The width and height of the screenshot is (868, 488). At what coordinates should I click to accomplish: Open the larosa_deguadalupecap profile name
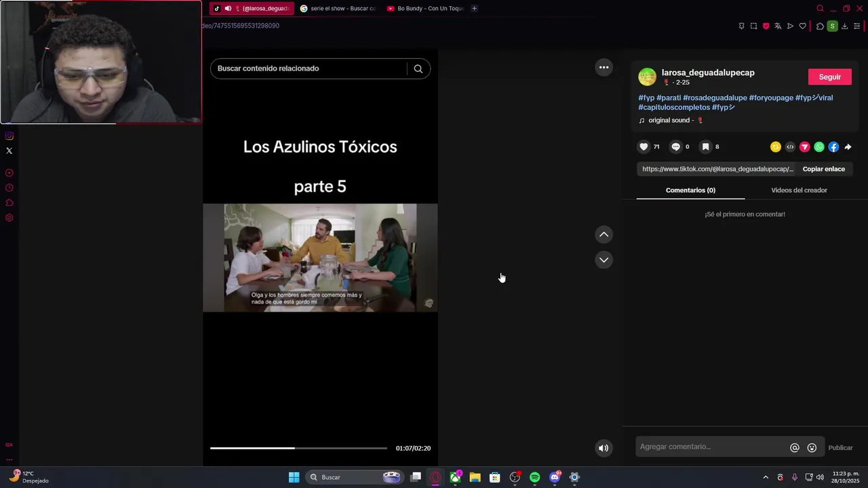[708, 73]
